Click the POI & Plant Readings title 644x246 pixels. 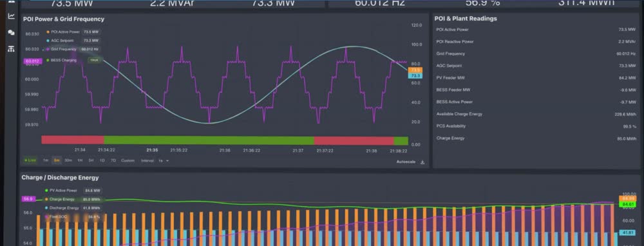tap(466, 19)
